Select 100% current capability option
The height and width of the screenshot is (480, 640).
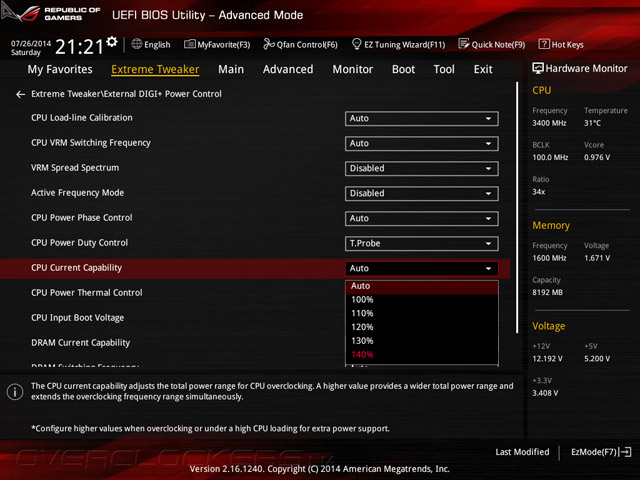[422, 300]
